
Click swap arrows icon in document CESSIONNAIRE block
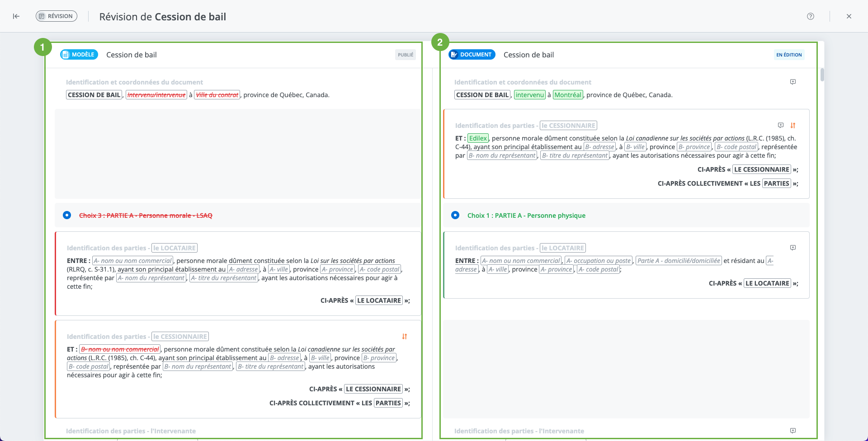tap(793, 125)
